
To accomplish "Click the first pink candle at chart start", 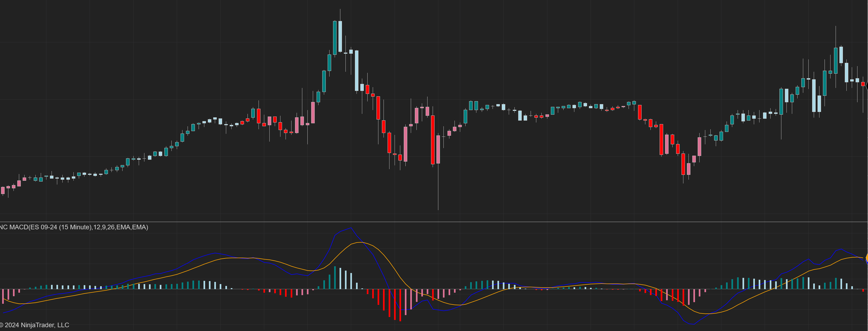I will [x=3, y=190].
